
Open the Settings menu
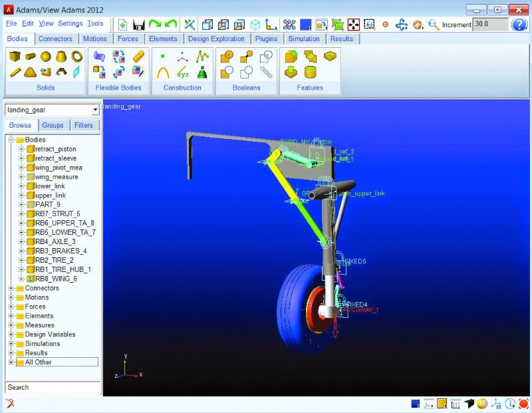[70, 23]
